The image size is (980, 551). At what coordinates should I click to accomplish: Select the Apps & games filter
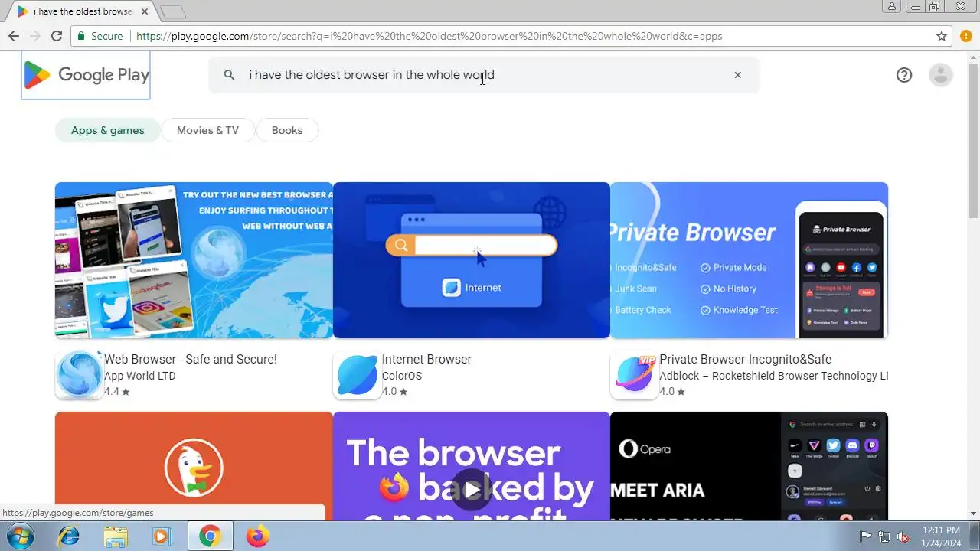(107, 130)
